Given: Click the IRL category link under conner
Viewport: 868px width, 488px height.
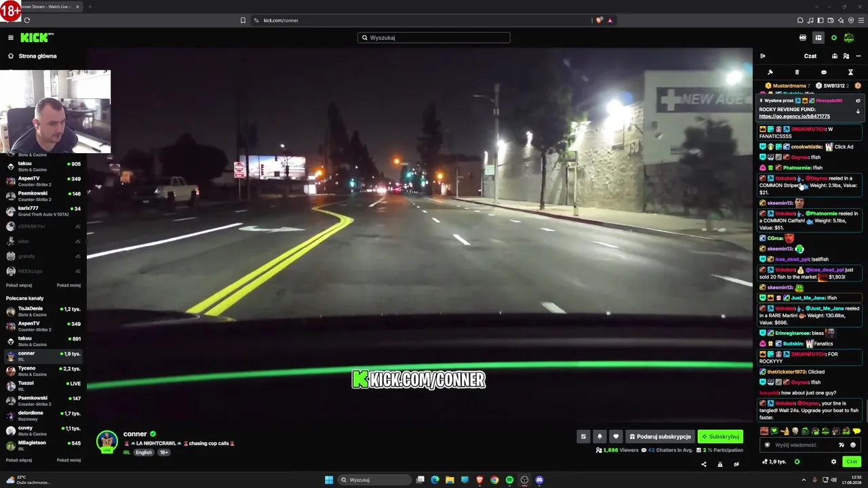Looking at the screenshot, I should click(127, 453).
